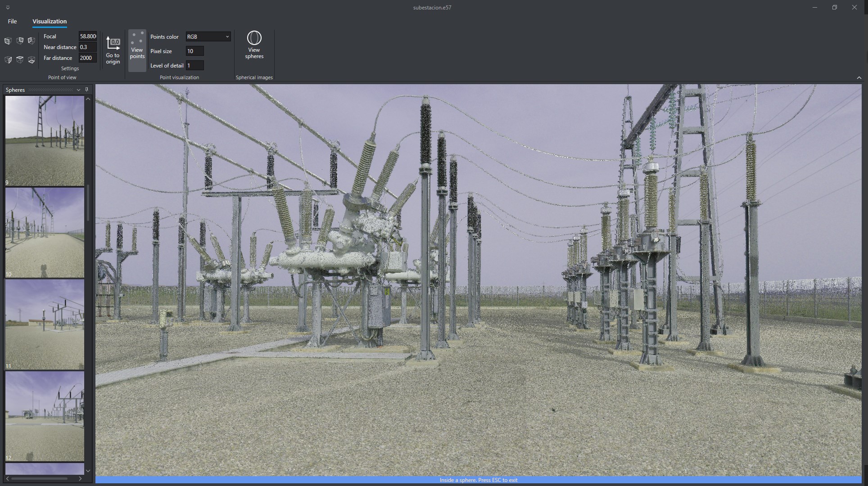Screen dimensions: 868x486
Task: Open sphere thumbnail 11
Action: coord(45,324)
